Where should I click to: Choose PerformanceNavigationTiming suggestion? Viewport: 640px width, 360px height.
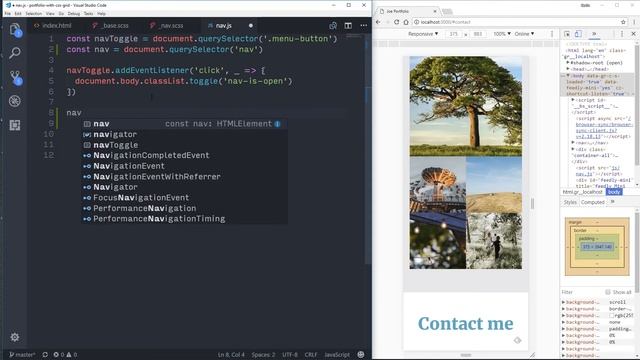(x=184, y=219)
